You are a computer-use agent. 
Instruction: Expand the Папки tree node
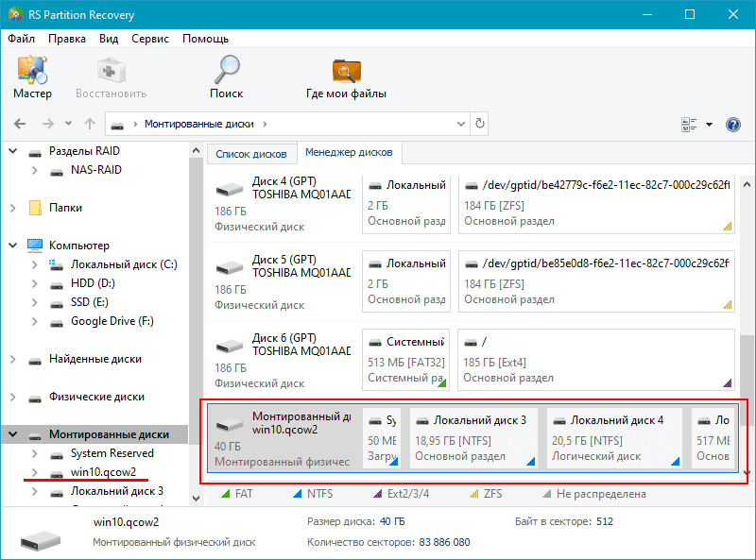tap(13, 208)
